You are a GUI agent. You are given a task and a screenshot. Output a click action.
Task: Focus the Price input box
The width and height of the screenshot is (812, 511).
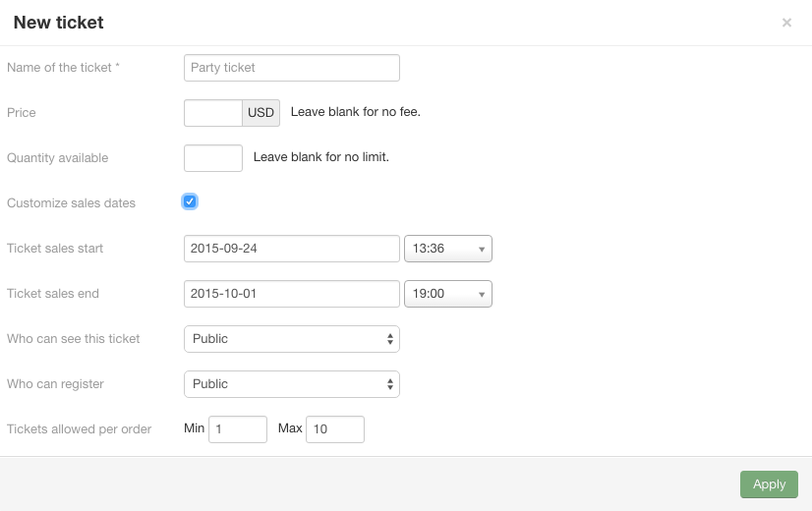coord(213,113)
